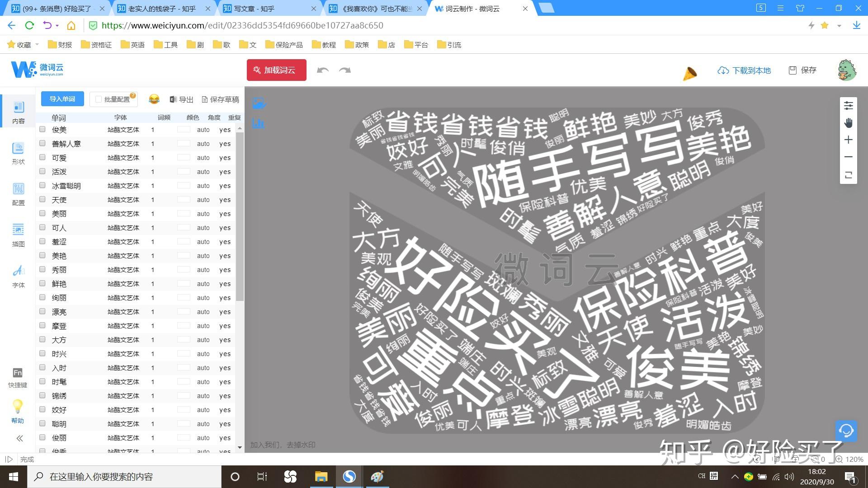The width and height of the screenshot is (868, 488).
Task: Select the hand pan tool
Action: click(849, 123)
